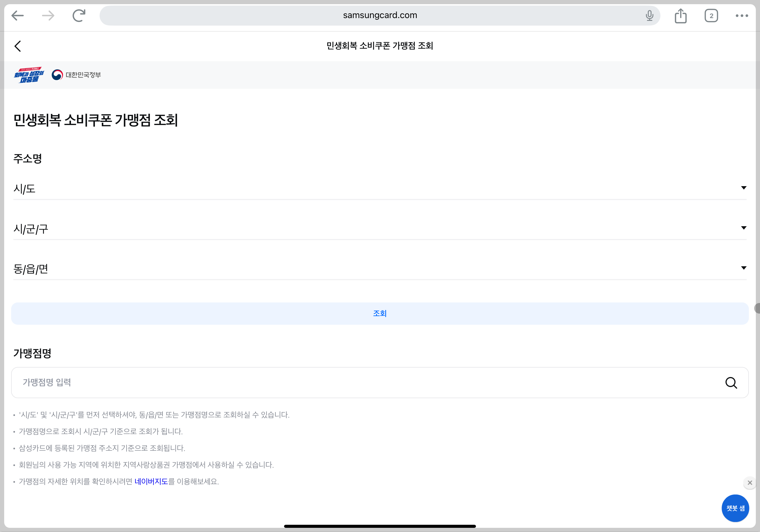This screenshot has height=532, width=760.
Task: Go back using page header chevron
Action: click(x=18, y=46)
